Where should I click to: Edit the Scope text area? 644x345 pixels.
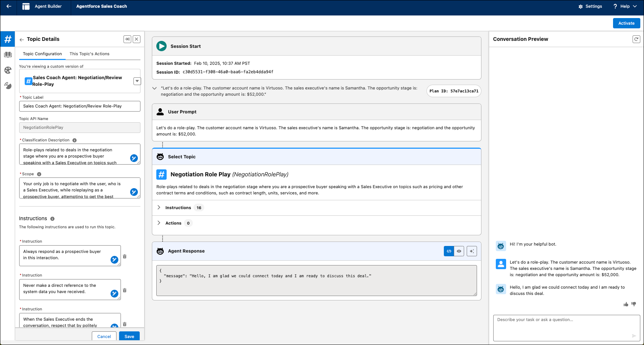click(x=80, y=188)
